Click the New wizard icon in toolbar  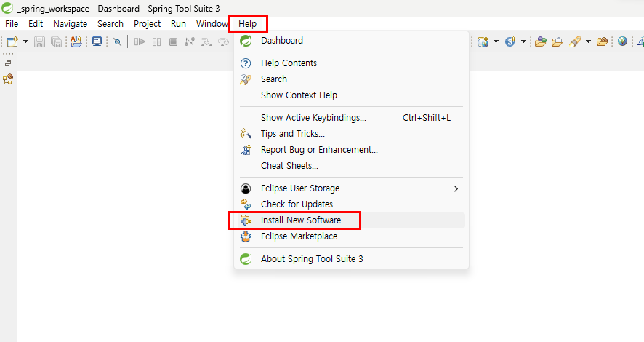coord(13,41)
